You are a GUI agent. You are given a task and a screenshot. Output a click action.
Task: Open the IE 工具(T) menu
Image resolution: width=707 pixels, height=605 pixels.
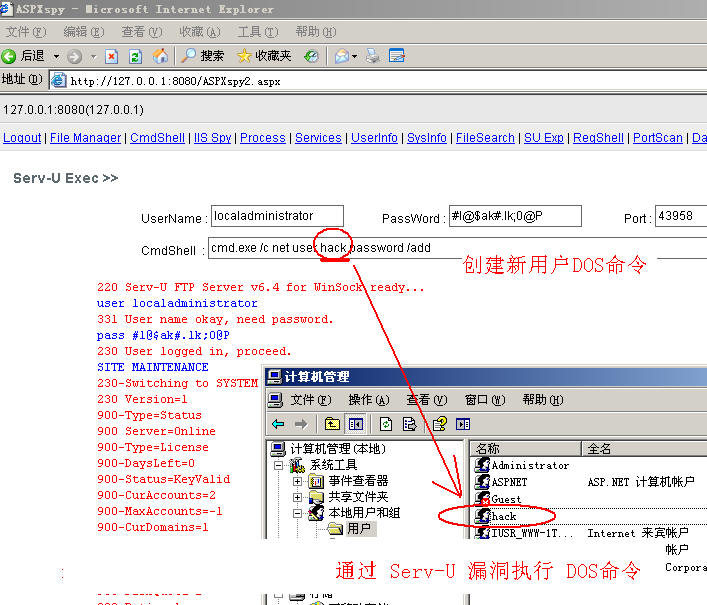pos(258,32)
